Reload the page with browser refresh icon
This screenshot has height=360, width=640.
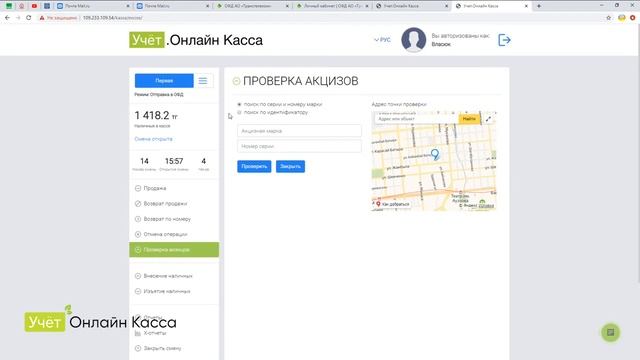[x=29, y=18]
